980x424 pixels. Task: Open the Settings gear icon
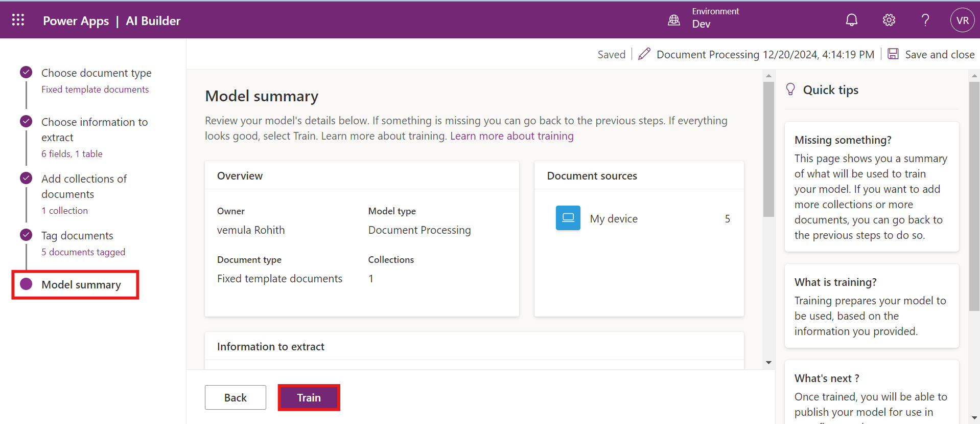(x=889, y=20)
